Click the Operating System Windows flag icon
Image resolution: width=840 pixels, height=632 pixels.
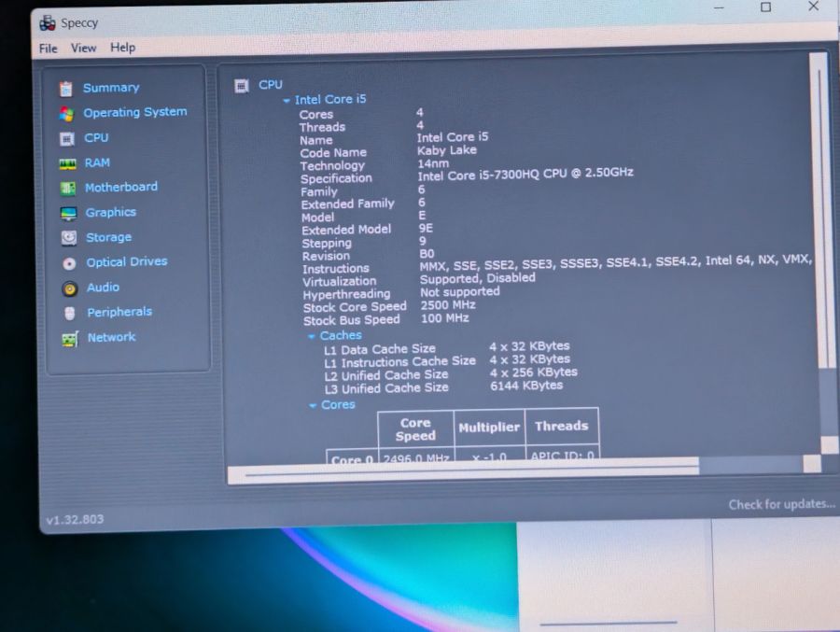point(66,114)
